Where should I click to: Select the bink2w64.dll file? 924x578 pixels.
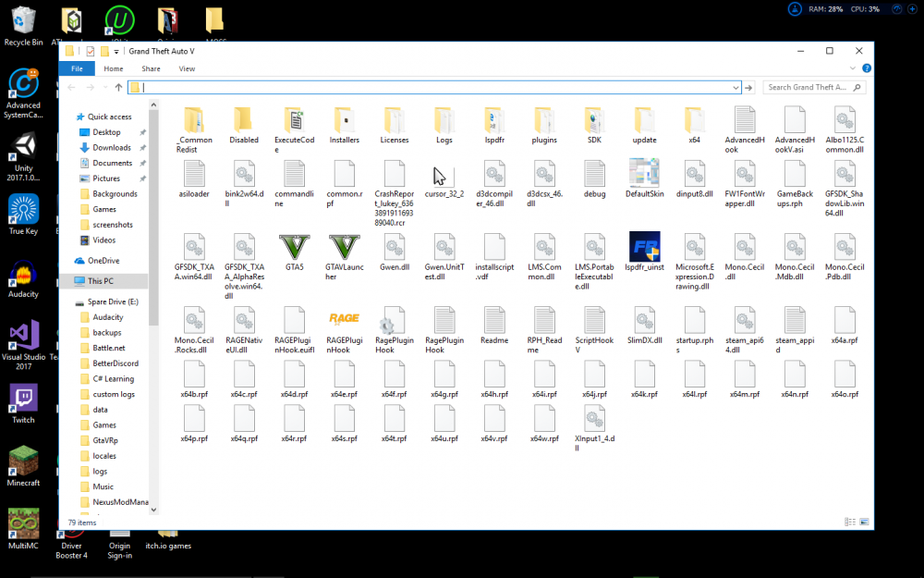coord(244,174)
